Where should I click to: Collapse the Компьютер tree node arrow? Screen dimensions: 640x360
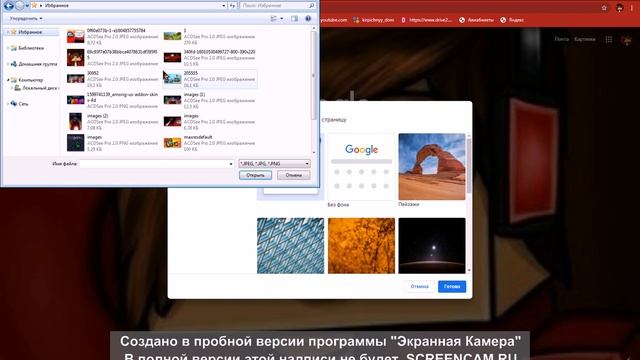7,80
